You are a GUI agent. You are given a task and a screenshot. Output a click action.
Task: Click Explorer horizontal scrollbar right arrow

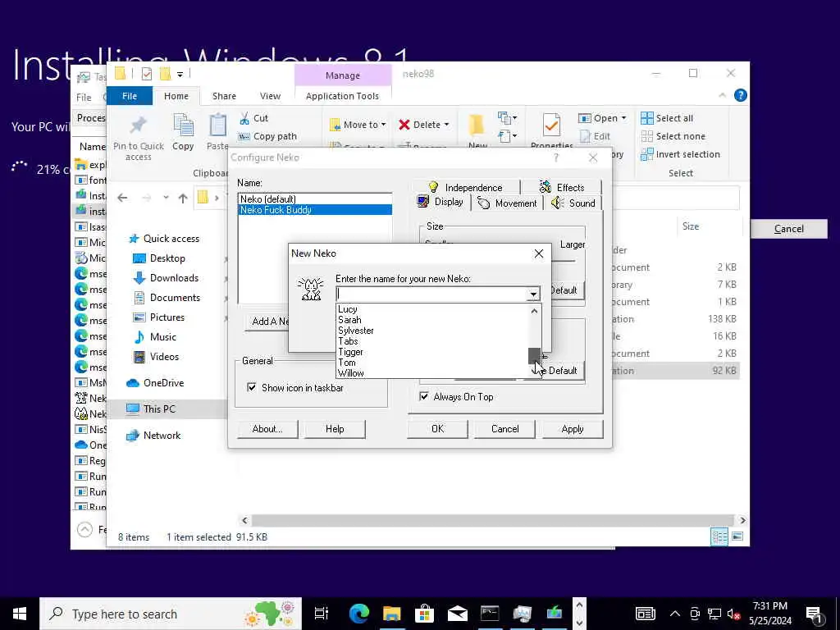[x=742, y=520]
